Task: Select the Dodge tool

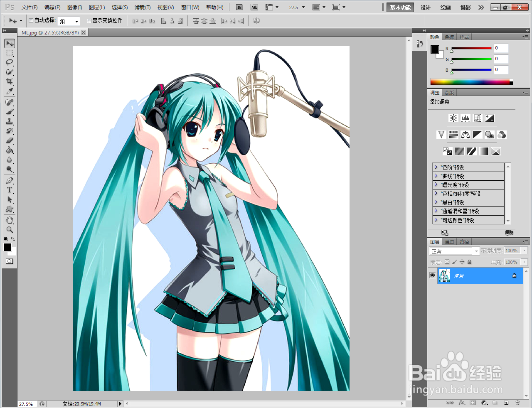Action: (10, 170)
